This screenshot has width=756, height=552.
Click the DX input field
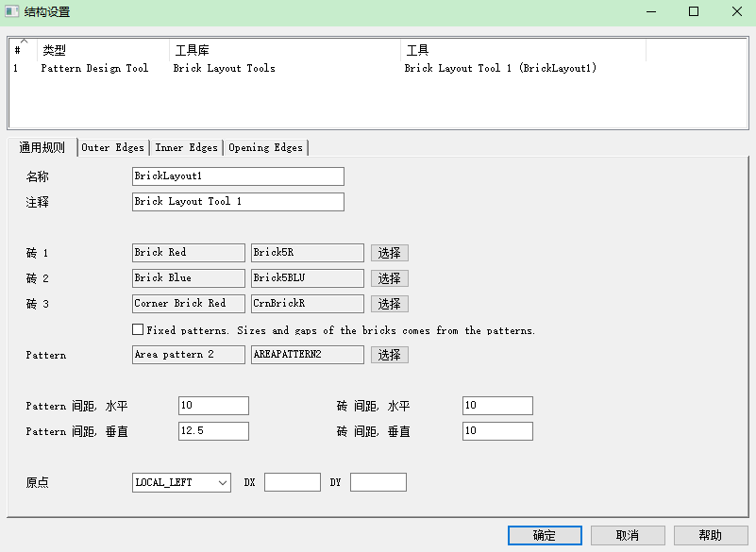[x=293, y=482]
